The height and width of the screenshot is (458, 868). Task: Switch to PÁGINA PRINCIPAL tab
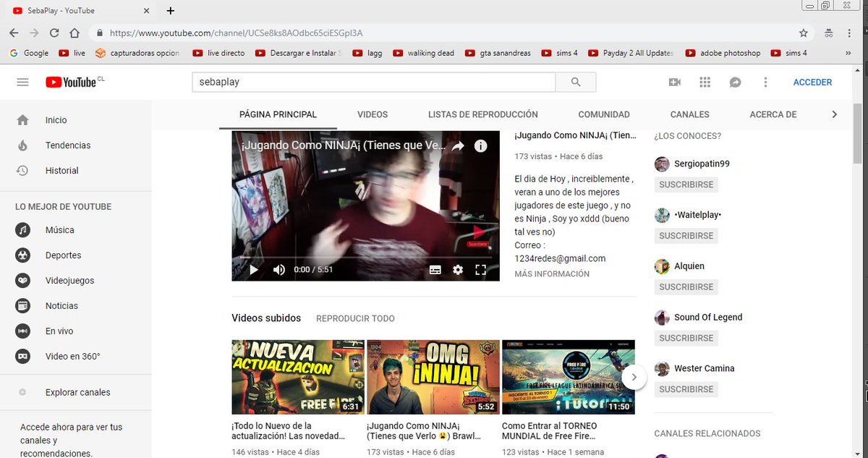pos(278,114)
